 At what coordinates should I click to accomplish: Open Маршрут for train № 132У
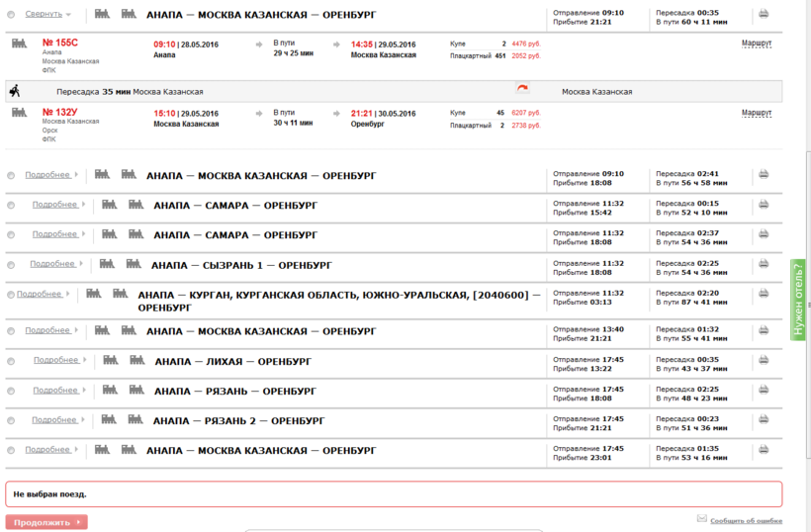tap(757, 113)
